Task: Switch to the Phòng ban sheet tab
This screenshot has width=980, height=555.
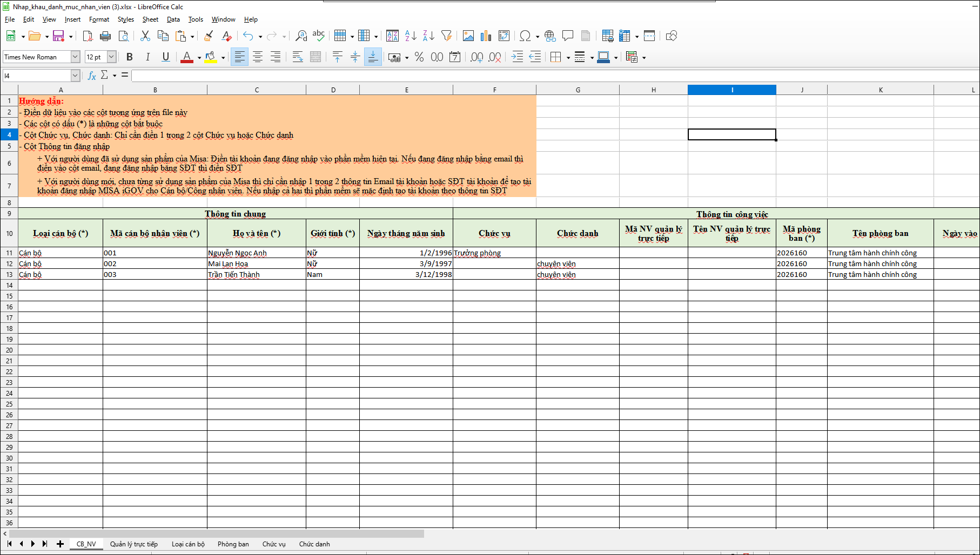Action: pos(233,544)
